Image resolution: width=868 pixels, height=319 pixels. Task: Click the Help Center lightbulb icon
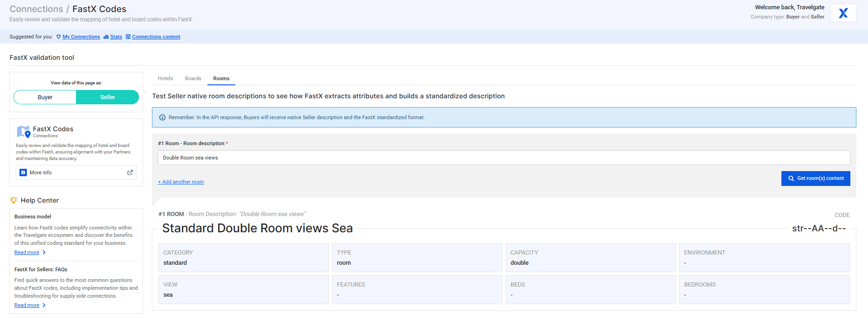(x=13, y=200)
